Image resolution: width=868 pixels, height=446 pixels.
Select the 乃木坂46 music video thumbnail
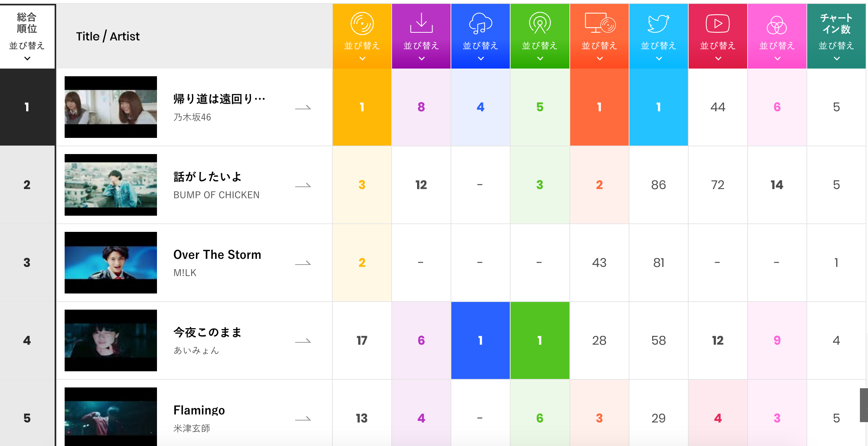[111, 107]
